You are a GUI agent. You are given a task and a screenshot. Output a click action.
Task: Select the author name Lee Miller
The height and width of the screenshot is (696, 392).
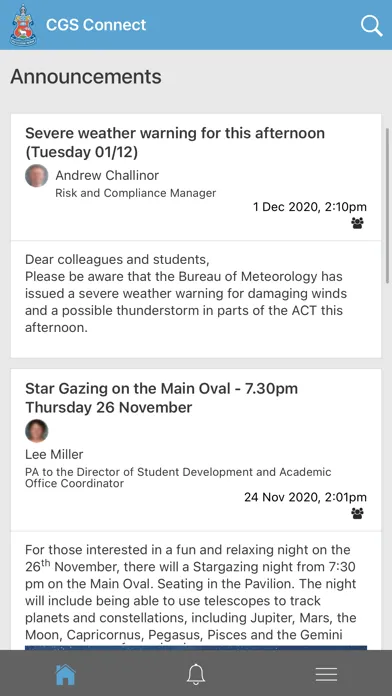click(x=54, y=455)
